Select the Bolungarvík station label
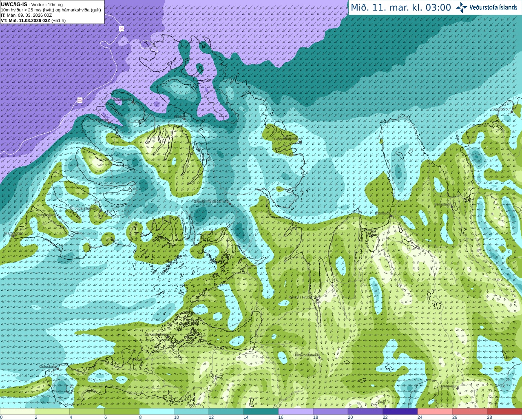This screenshot has height=420, width=522. [x=122, y=99]
